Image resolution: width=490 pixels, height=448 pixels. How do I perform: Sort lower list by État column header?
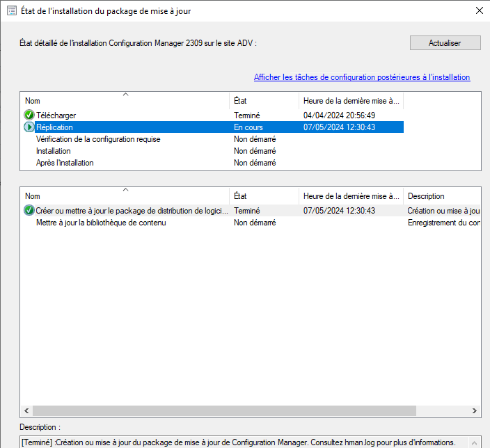264,196
